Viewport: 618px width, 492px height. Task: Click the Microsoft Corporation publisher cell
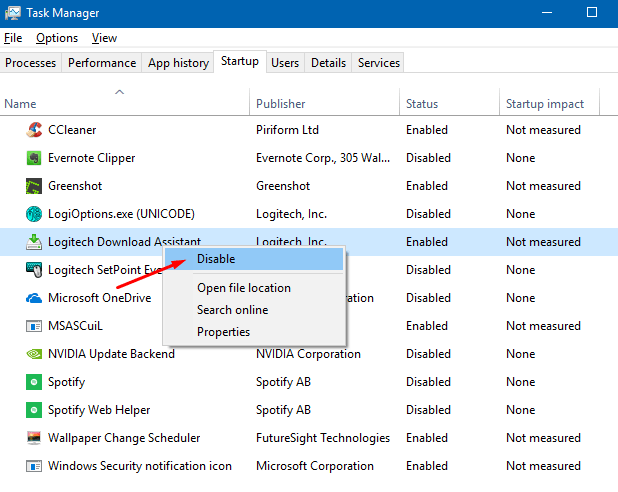[315, 466]
